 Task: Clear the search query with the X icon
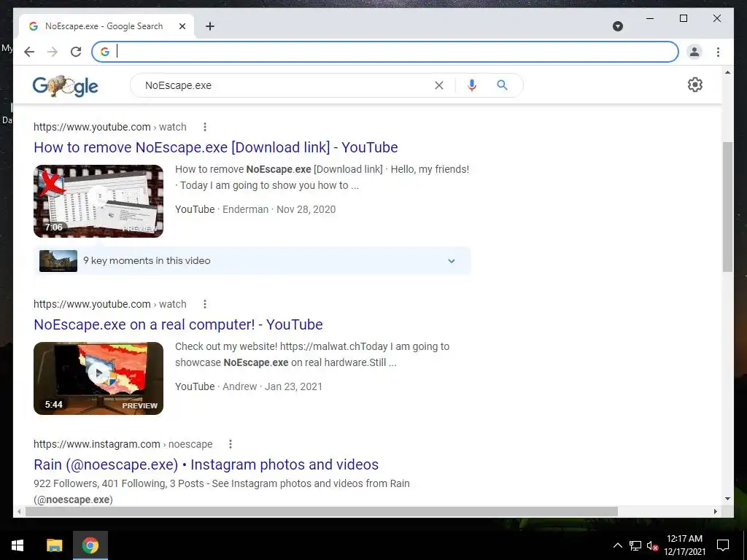coord(438,85)
